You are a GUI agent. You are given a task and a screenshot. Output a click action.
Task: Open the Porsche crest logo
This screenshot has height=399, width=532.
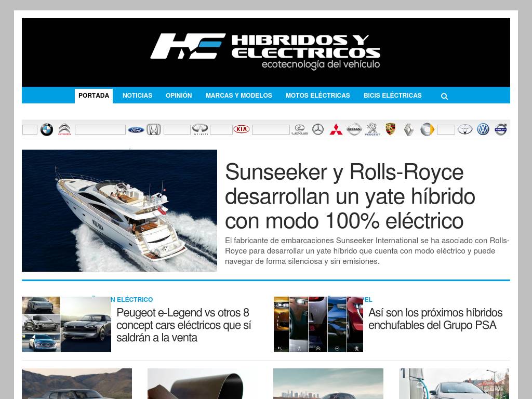point(391,129)
